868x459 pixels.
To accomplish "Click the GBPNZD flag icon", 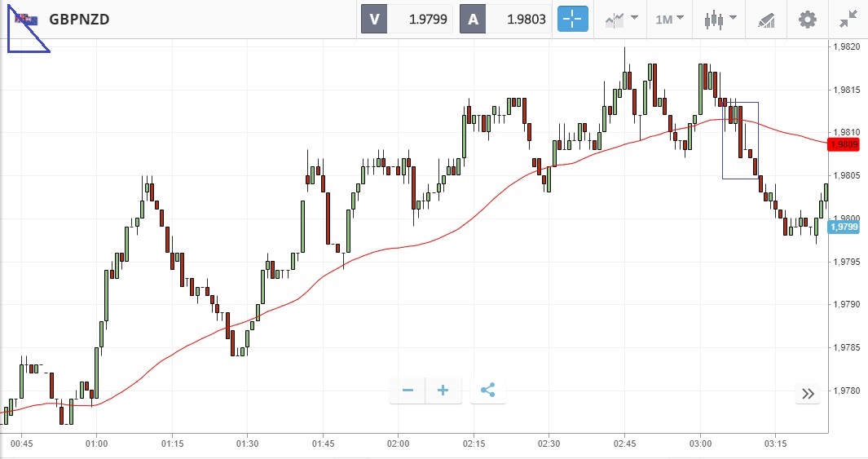I will [x=27, y=19].
